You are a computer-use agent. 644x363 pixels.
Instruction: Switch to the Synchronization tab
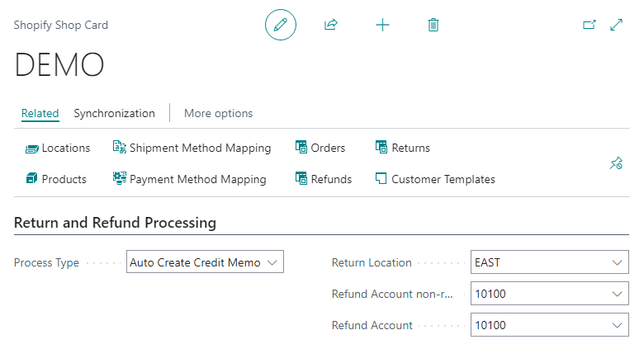114,113
